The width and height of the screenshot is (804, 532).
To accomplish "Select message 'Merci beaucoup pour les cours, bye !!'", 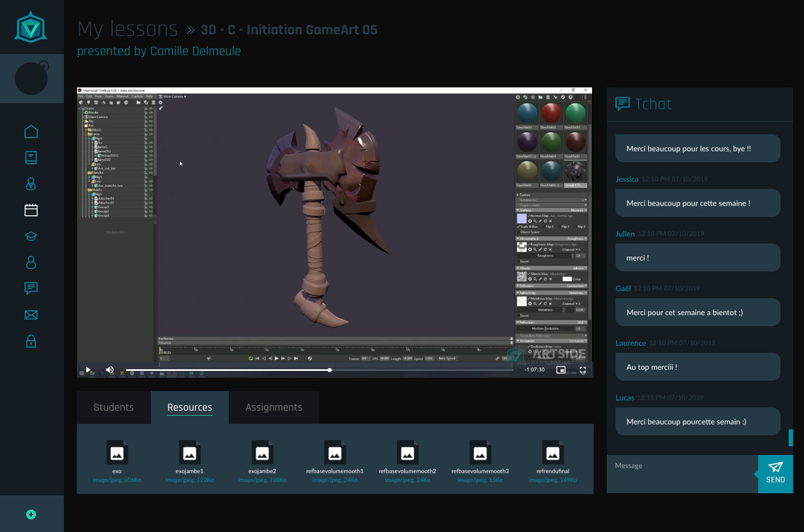I will click(x=697, y=149).
